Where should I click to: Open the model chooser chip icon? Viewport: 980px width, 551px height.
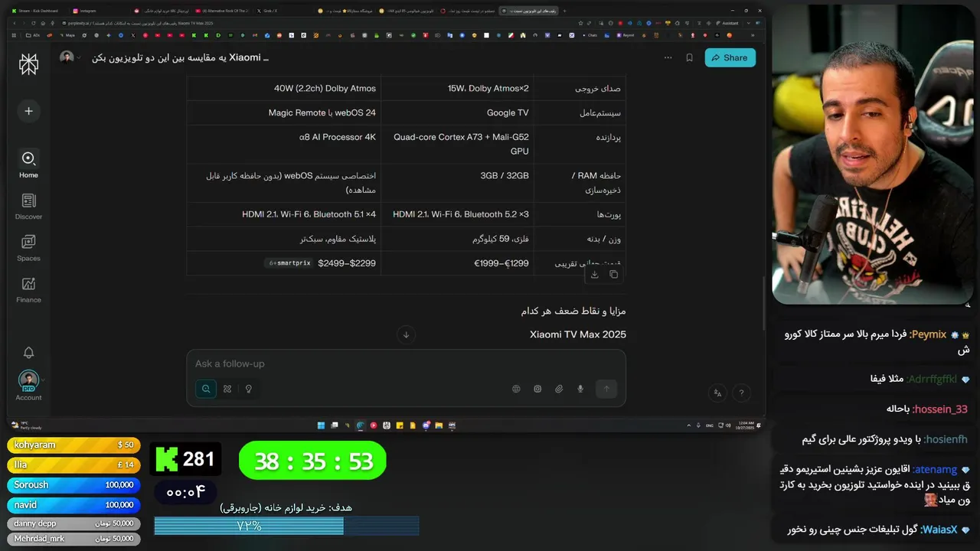[x=537, y=389]
